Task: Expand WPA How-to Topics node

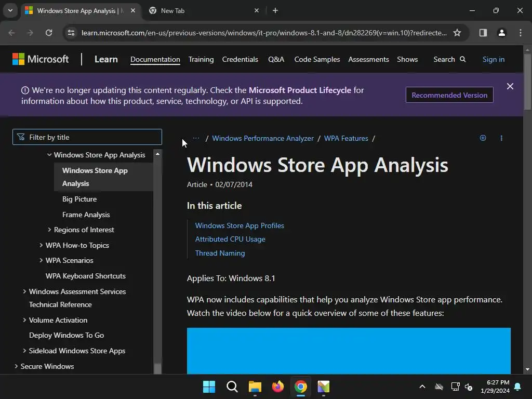Action: point(41,245)
